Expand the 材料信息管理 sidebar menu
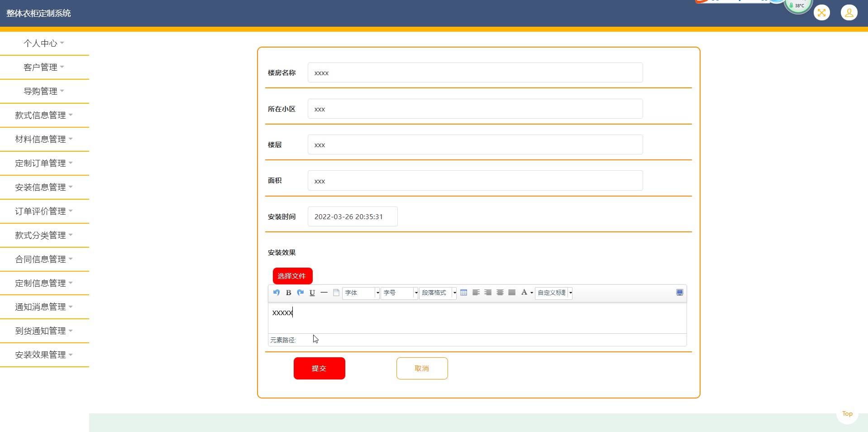 pyautogui.click(x=44, y=139)
